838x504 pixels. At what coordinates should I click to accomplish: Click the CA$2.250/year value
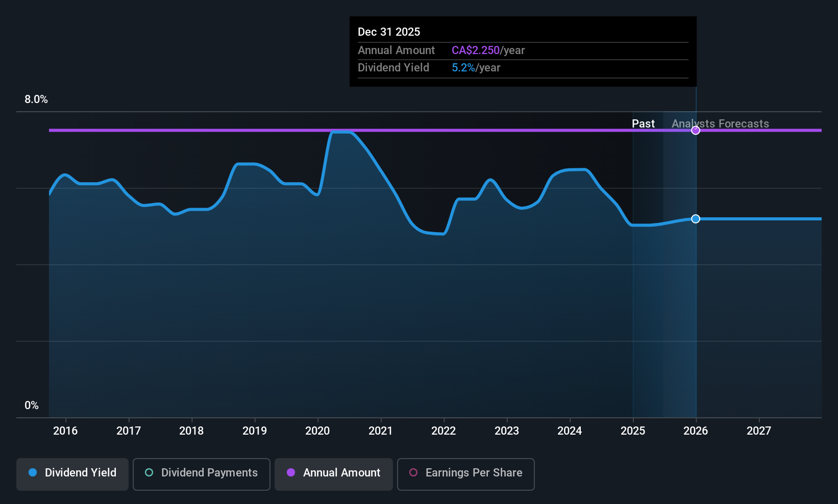point(488,51)
